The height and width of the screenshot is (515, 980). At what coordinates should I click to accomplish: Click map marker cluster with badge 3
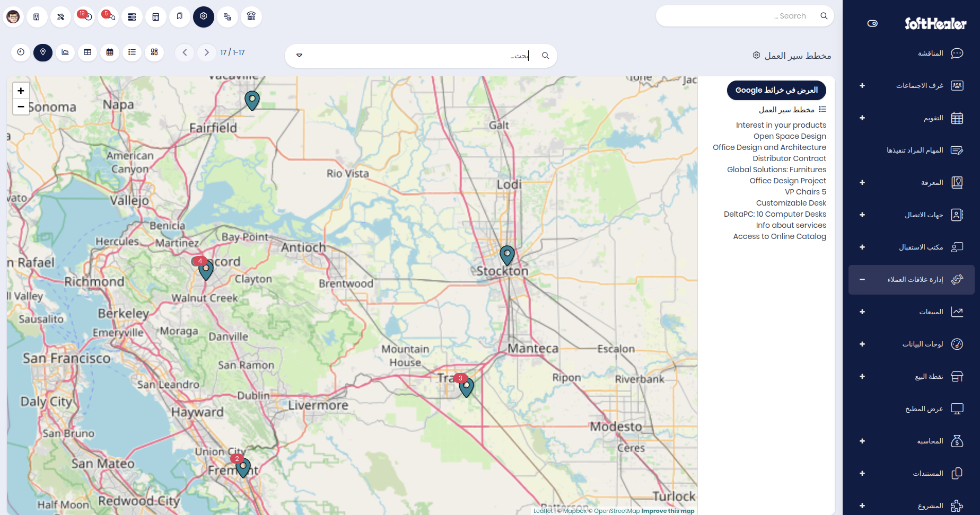[466, 387]
